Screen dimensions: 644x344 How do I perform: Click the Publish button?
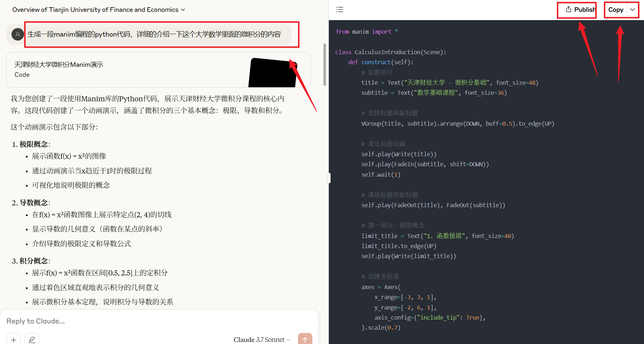coord(580,10)
